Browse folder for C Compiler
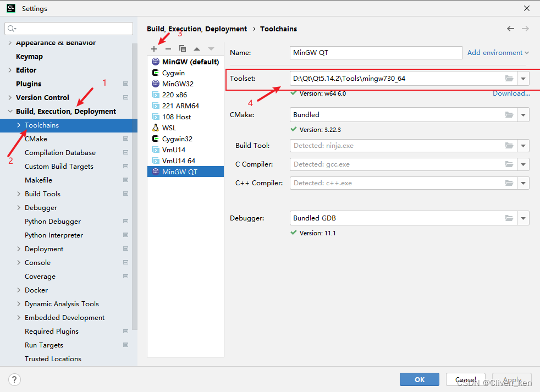The height and width of the screenshot is (392, 540). pos(509,164)
